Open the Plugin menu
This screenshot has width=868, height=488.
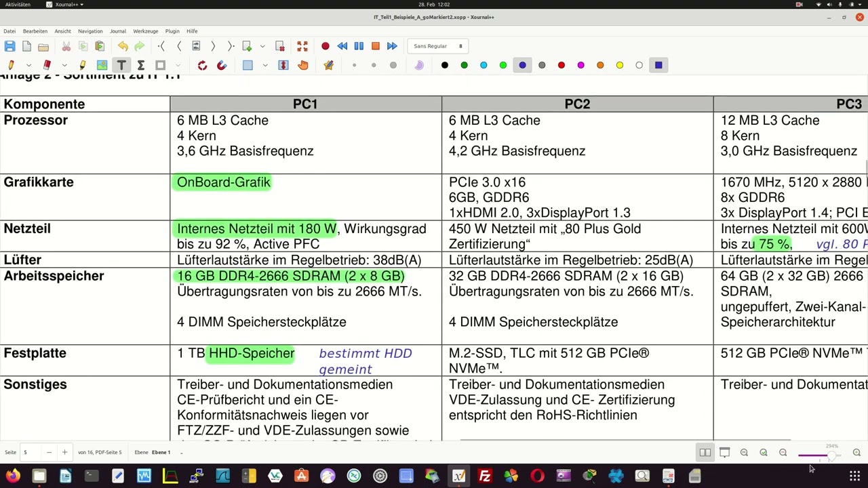pyautogui.click(x=172, y=31)
